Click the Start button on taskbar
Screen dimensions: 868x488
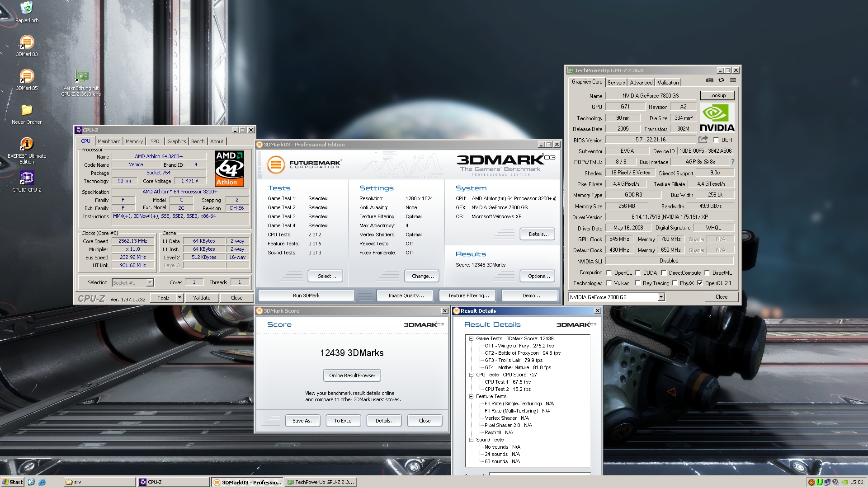click(12, 482)
